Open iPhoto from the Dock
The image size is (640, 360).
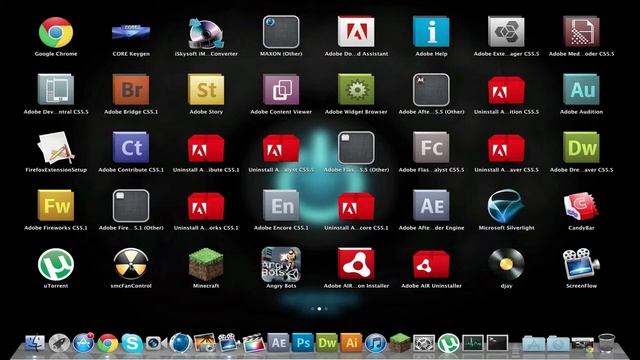point(205,343)
